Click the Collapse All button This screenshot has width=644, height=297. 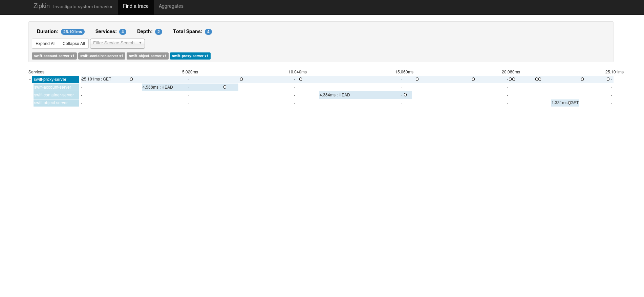74,44
